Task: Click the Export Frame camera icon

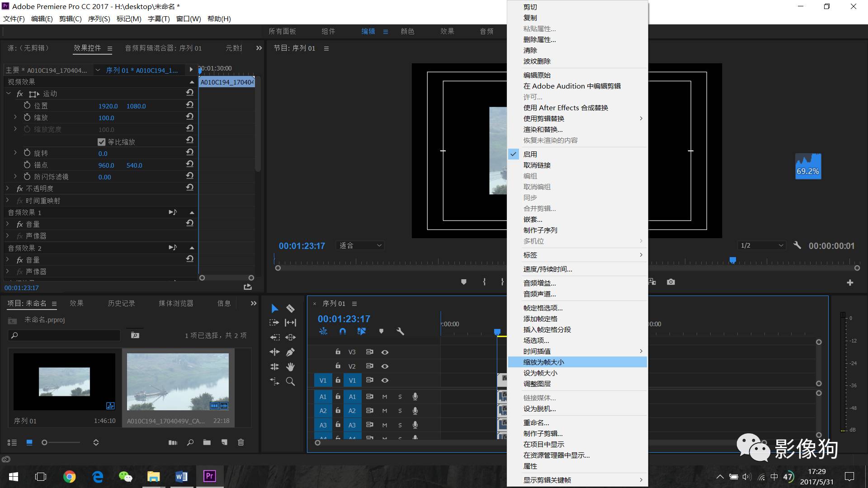Action: coord(671,282)
